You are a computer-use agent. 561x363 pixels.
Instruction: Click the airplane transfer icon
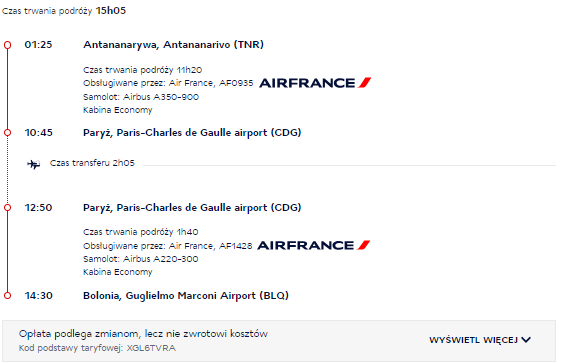(34, 164)
